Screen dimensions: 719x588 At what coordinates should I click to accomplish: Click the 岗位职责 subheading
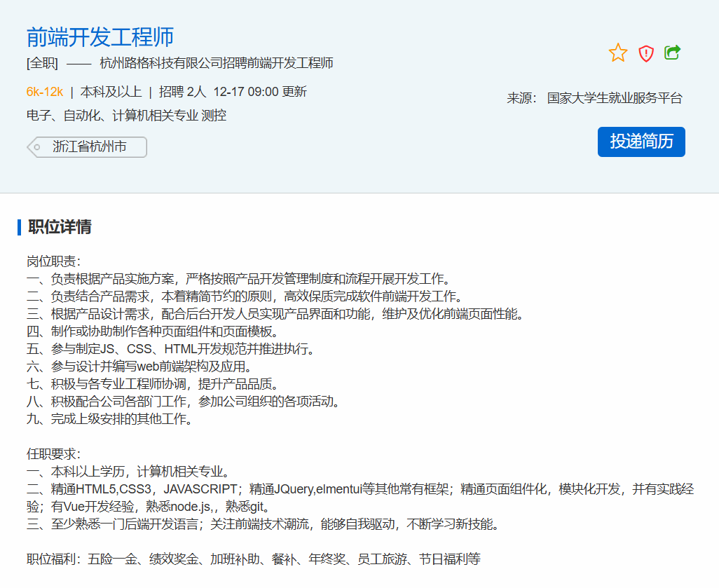point(53,261)
